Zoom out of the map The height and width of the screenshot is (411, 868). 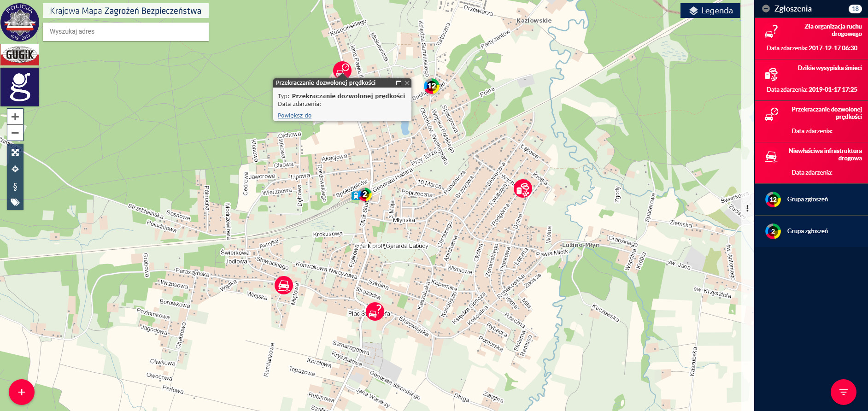(15, 133)
